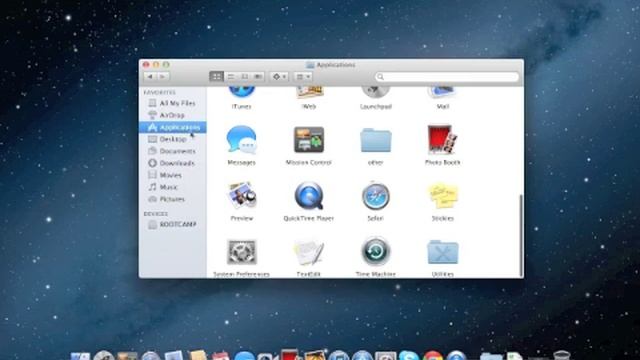Select the folder named other
640x360 pixels.
376,140
